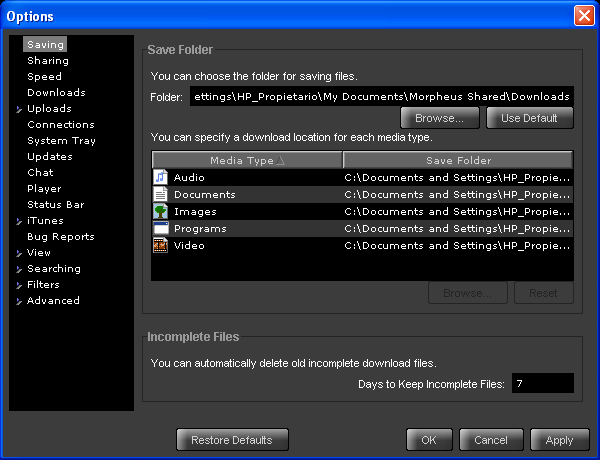Click the Save Folder column header
Image resolution: width=600 pixels, height=460 pixels.
[x=458, y=160]
